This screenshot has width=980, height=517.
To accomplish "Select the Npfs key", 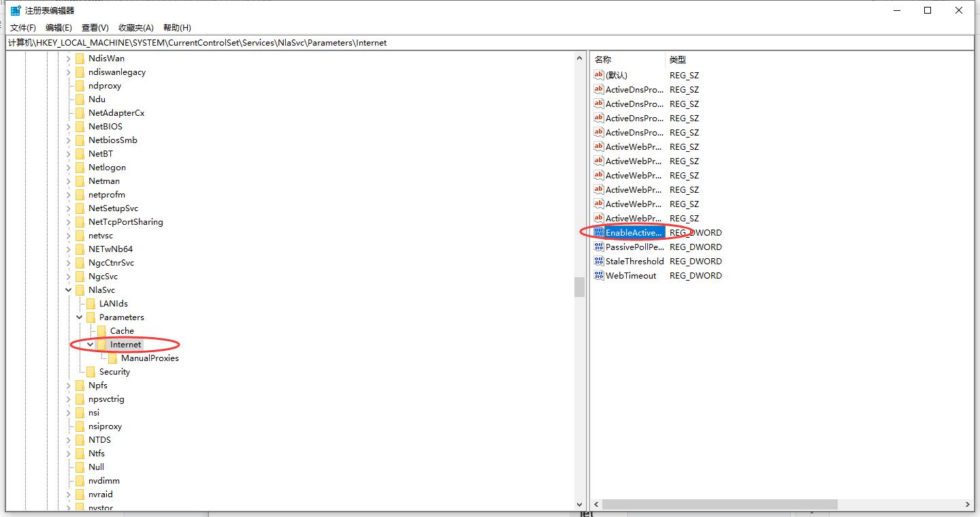I will coord(98,386).
